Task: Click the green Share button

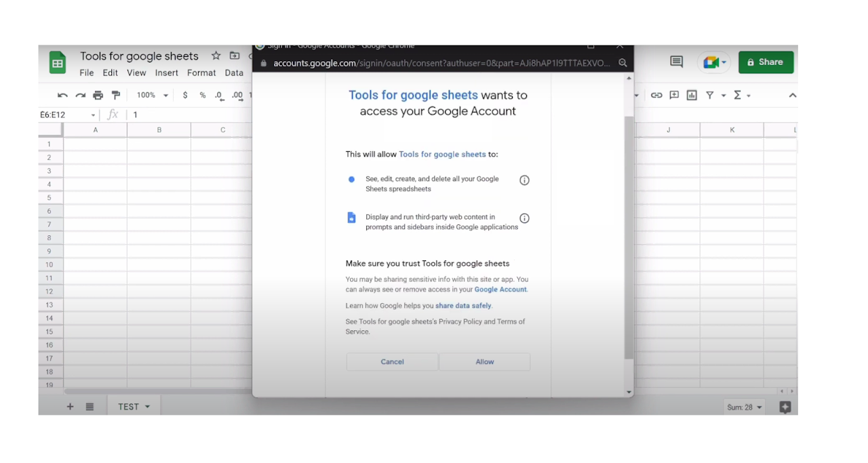Action: tap(766, 62)
